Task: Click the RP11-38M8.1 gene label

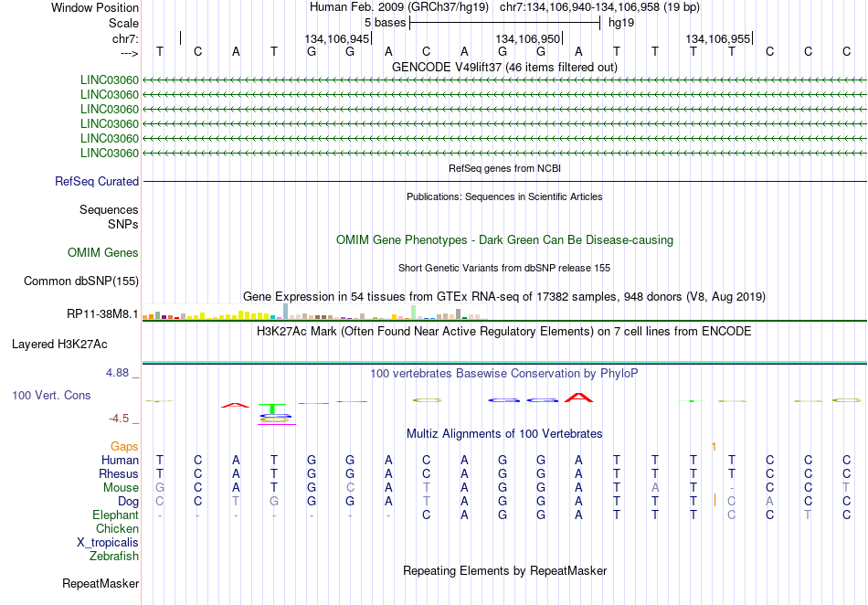Action: (x=102, y=313)
